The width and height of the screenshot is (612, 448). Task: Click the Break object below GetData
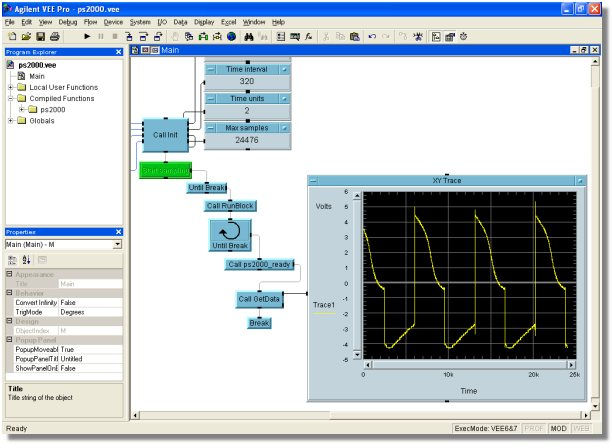pyautogui.click(x=260, y=323)
